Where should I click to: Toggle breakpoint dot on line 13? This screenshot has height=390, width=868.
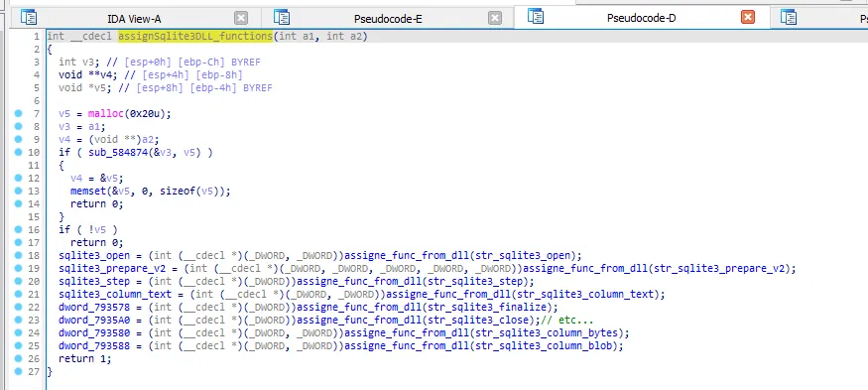pyautogui.click(x=18, y=191)
